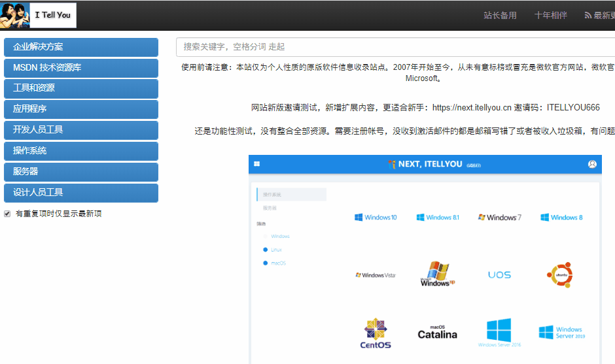Screen dimensions: 615x364
Task: Open the 站长备用 nav link
Action: click(500, 15)
